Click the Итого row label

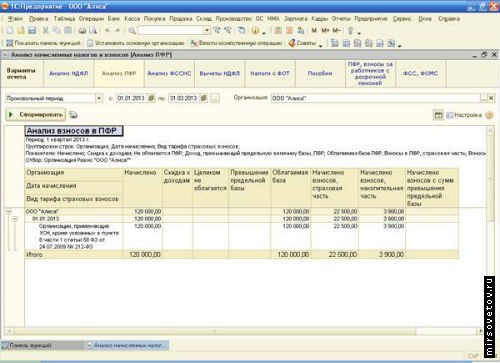pos(34,255)
